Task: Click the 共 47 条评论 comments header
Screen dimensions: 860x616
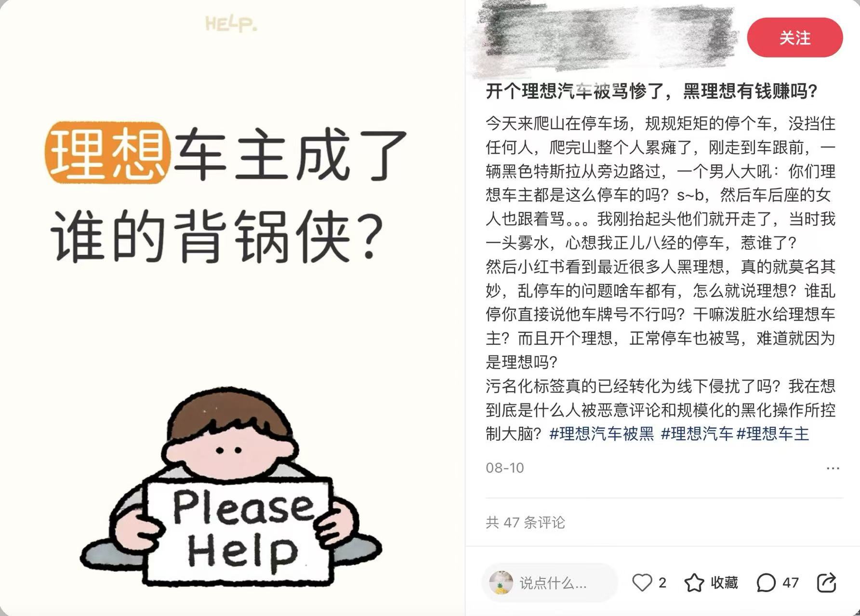Action: pos(525,523)
